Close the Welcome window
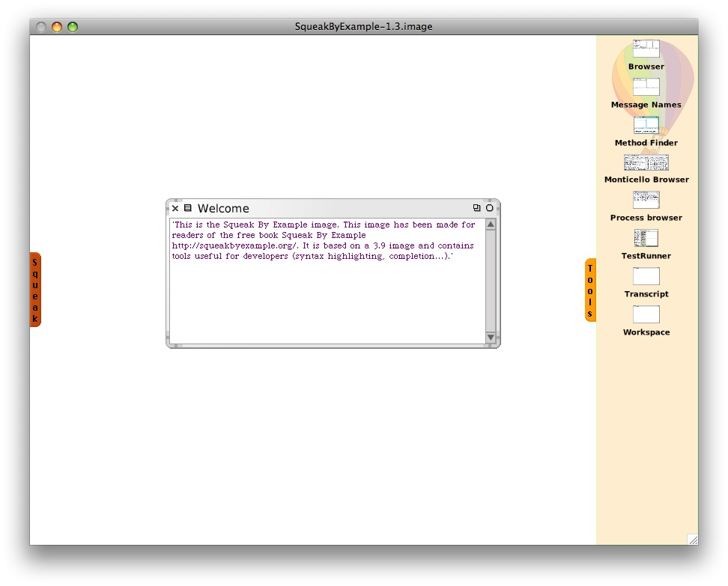This screenshot has height=586, width=728. click(x=175, y=209)
